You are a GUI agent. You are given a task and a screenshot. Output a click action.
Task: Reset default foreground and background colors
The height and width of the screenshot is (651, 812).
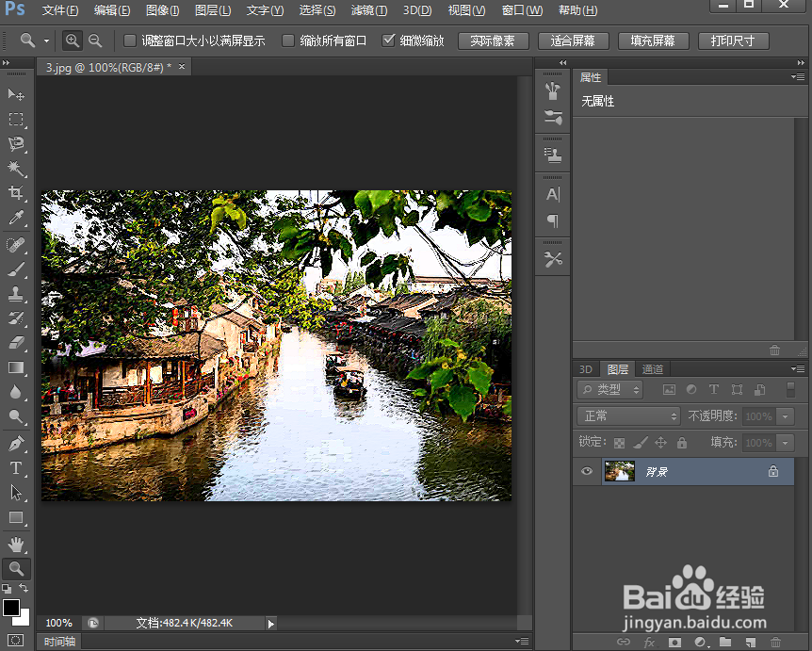coord(7,589)
